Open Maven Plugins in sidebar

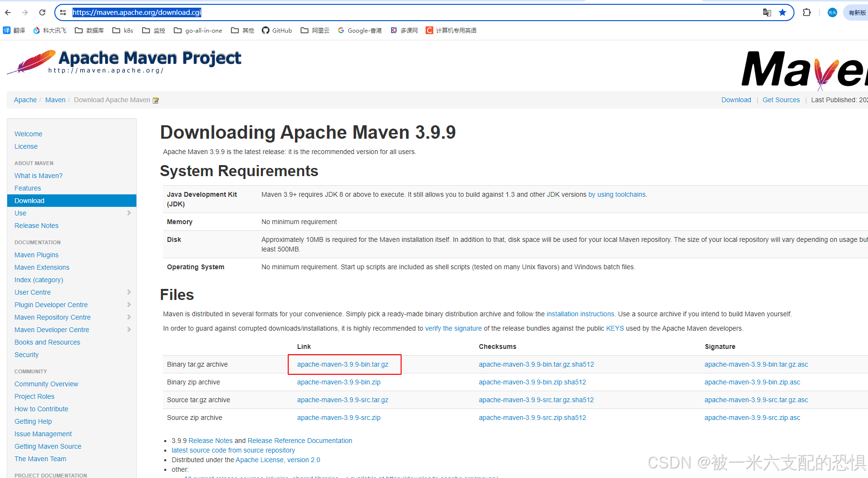[x=37, y=255]
